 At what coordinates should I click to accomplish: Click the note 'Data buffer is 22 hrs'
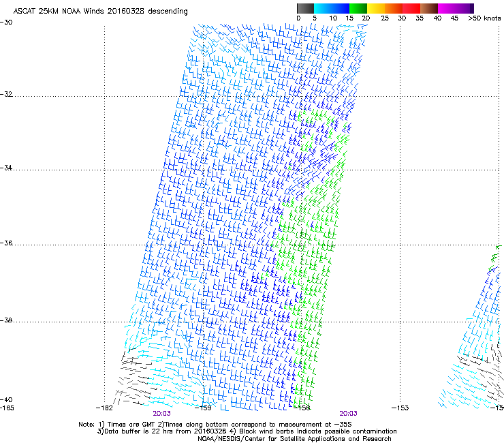(x=139, y=431)
